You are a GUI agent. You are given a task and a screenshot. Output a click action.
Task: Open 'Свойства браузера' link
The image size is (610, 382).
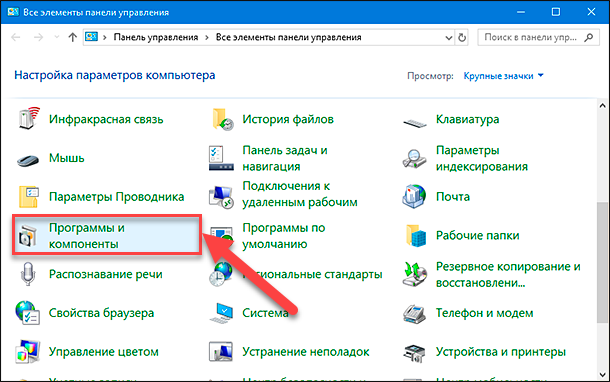101,313
